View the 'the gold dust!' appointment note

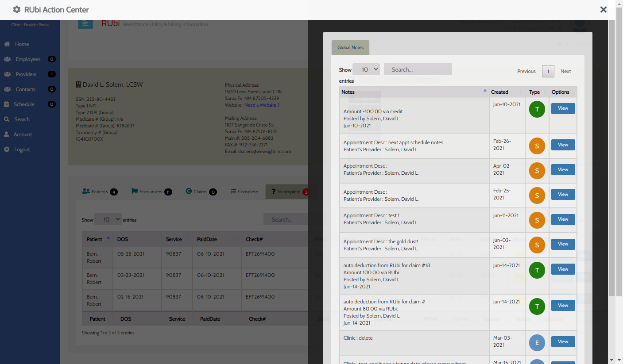coord(563,244)
